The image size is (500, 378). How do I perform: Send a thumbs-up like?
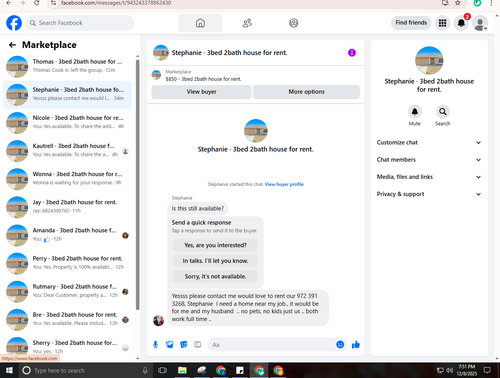tap(356, 345)
